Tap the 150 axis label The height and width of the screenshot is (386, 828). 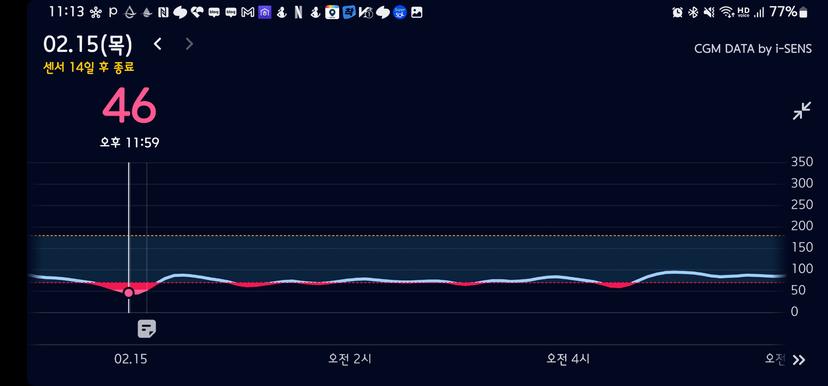[x=802, y=248]
